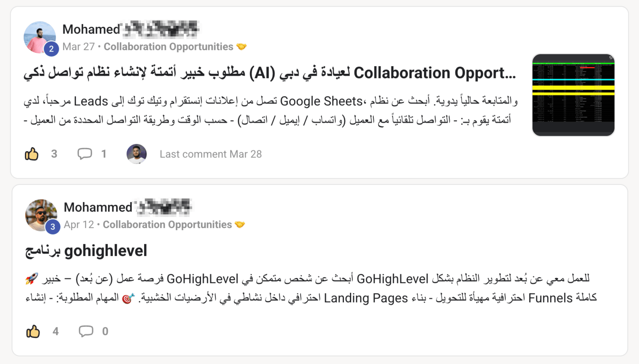639x364 pixels.
Task: Click the last commenter's avatar
Action: tap(136, 154)
